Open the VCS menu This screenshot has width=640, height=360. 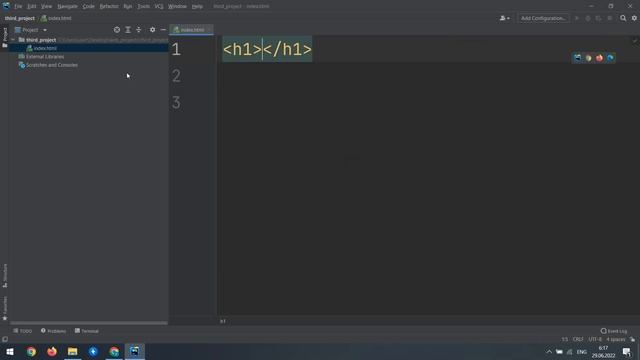[159, 6]
